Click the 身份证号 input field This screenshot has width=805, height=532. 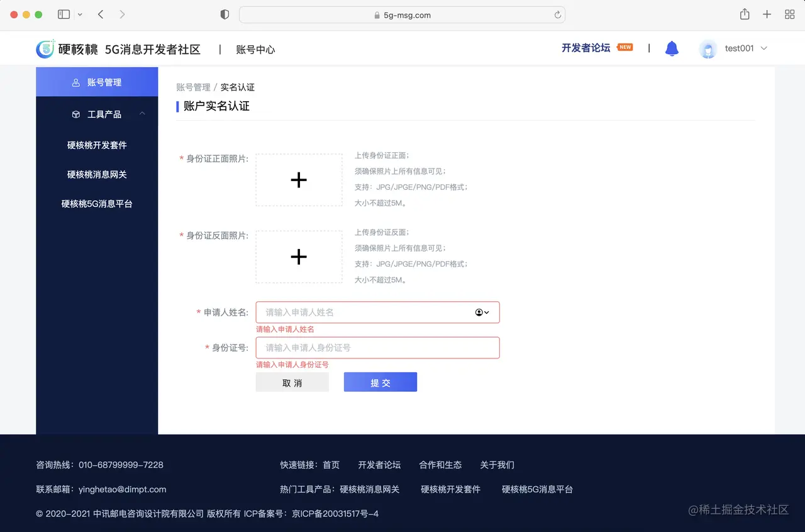377,348
